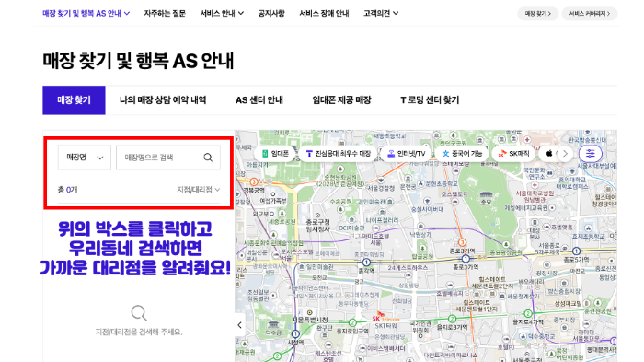This screenshot has height=362, width=644.
Task: Select the 매장 찾기 tab
Action: point(74,100)
